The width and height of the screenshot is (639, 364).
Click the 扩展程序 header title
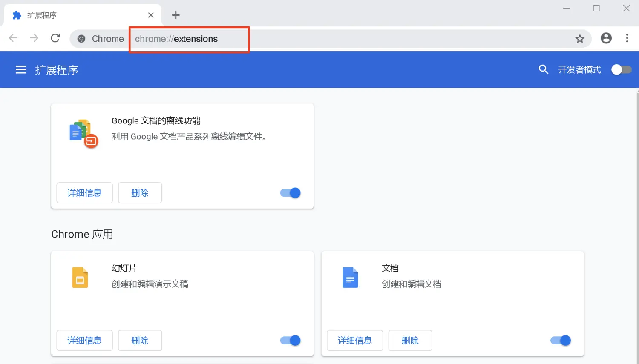(57, 70)
